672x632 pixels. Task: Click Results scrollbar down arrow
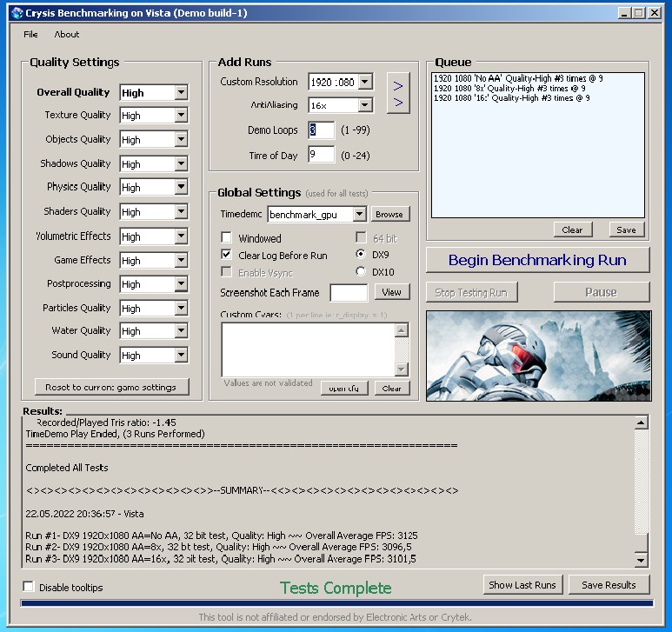[x=641, y=560]
